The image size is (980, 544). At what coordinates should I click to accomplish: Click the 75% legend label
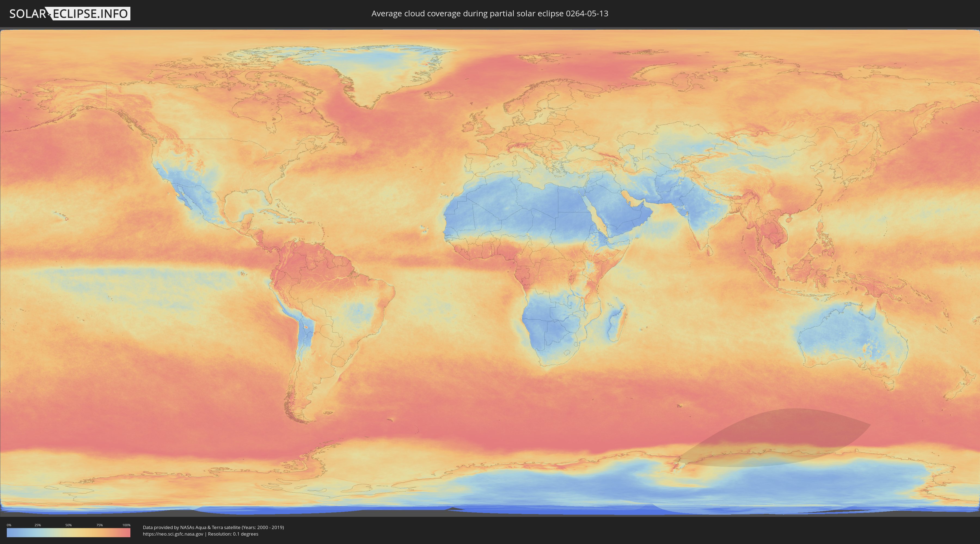99,525
